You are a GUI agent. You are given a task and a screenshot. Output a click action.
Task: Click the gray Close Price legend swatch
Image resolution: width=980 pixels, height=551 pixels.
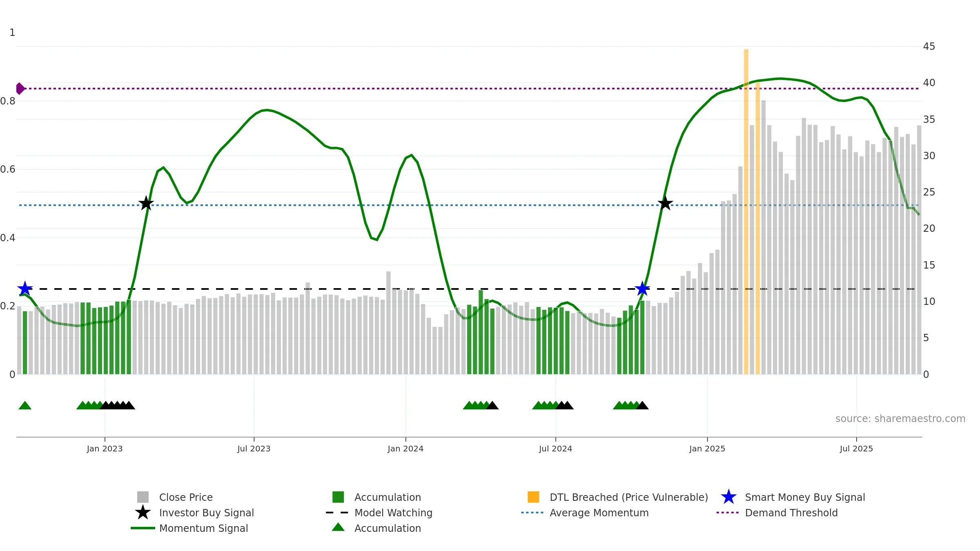143,497
